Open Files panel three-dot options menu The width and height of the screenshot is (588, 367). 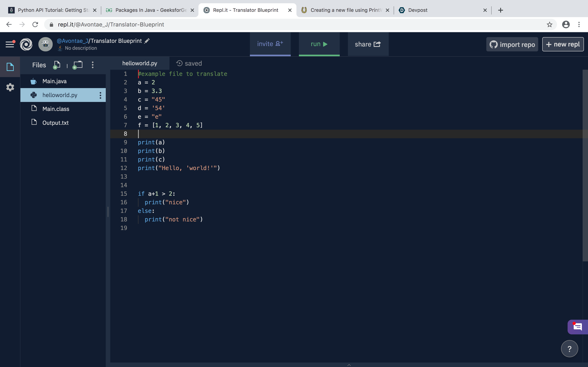[x=92, y=65]
